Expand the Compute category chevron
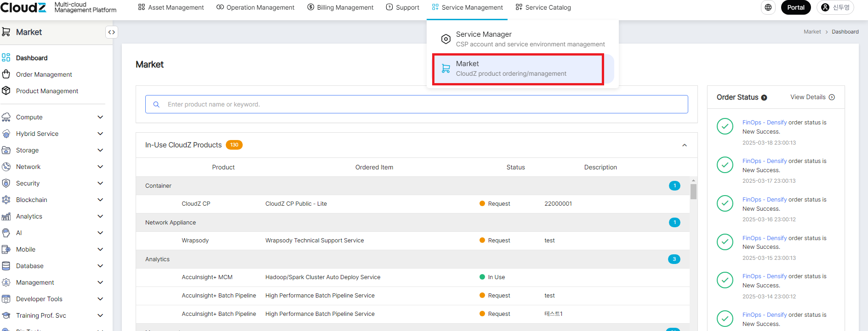This screenshot has width=868, height=331. [x=100, y=117]
